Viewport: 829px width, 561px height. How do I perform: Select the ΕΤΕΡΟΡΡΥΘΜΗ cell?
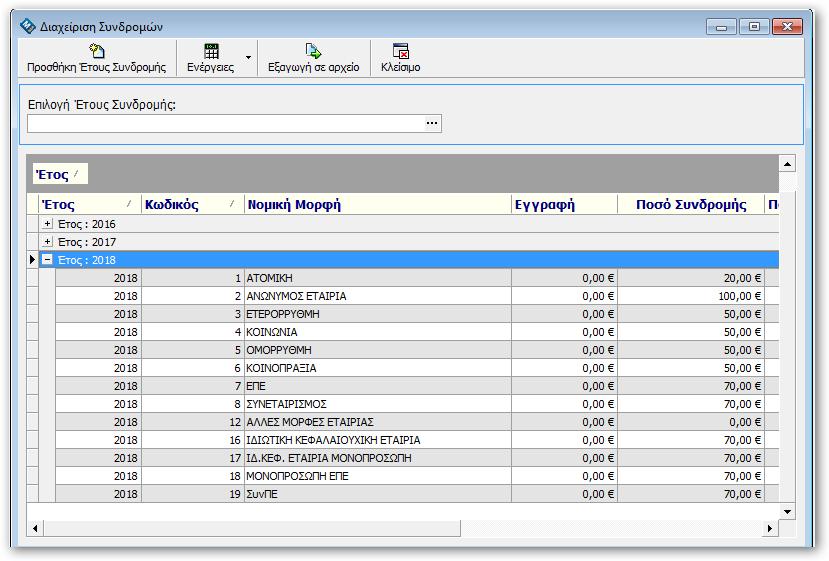click(377, 314)
